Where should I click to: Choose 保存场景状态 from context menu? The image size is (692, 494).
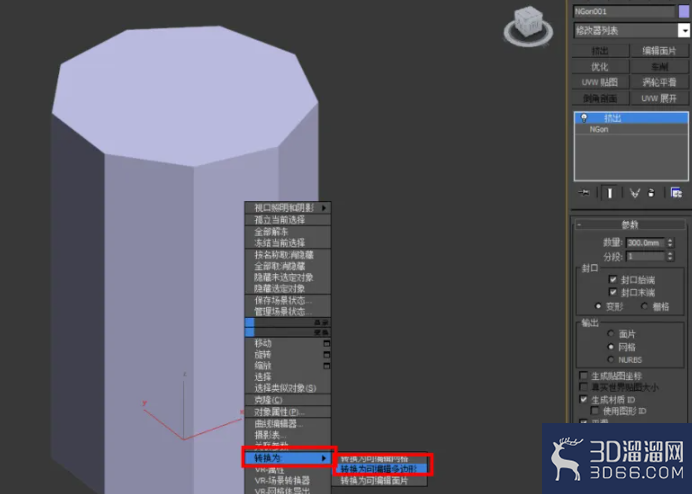coord(288,301)
